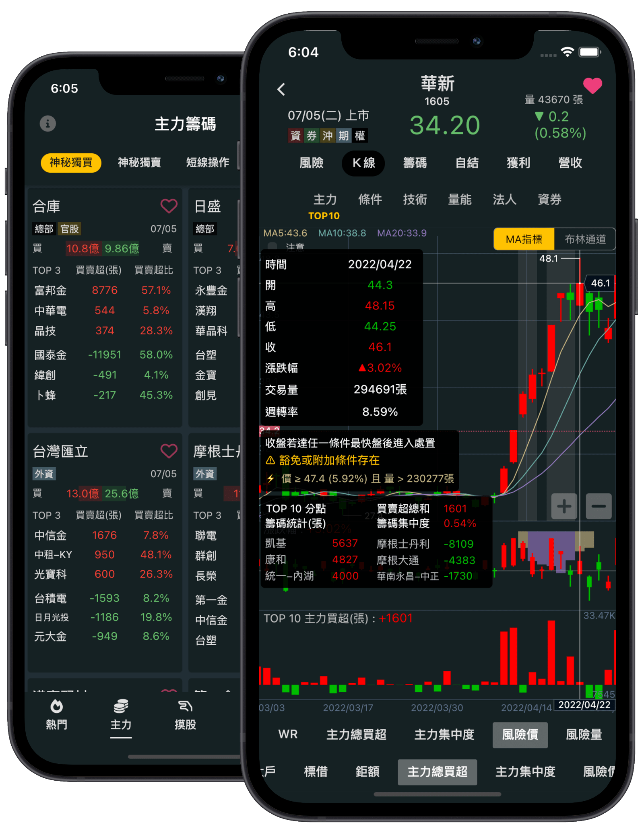The height and width of the screenshot is (833, 644).
Task: Tap 官股 tag on 合庫 card
Action: tap(70, 229)
